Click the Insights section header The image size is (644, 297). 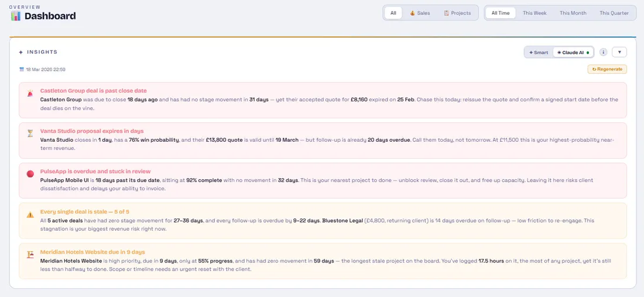coord(42,52)
